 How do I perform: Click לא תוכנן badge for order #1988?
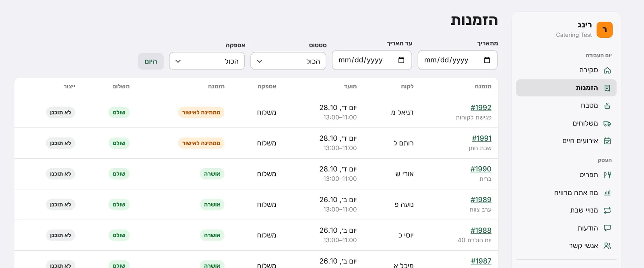click(x=60, y=235)
